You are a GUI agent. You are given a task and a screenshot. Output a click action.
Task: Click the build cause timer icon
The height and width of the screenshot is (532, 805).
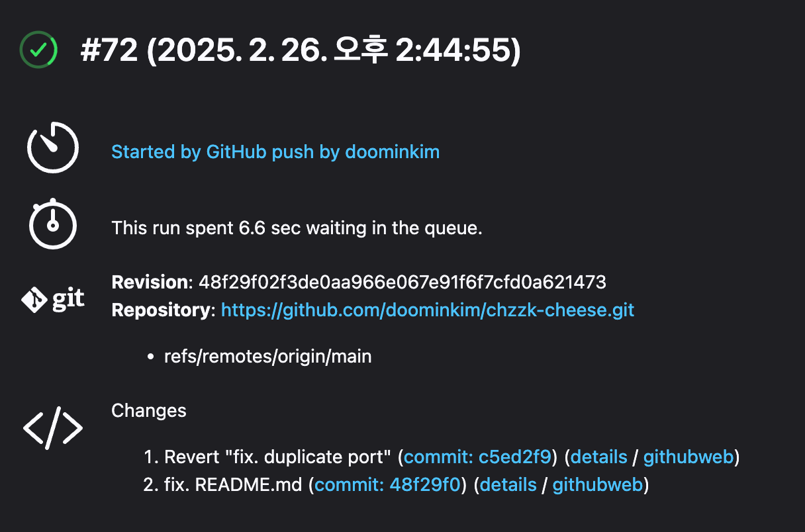tap(53, 148)
